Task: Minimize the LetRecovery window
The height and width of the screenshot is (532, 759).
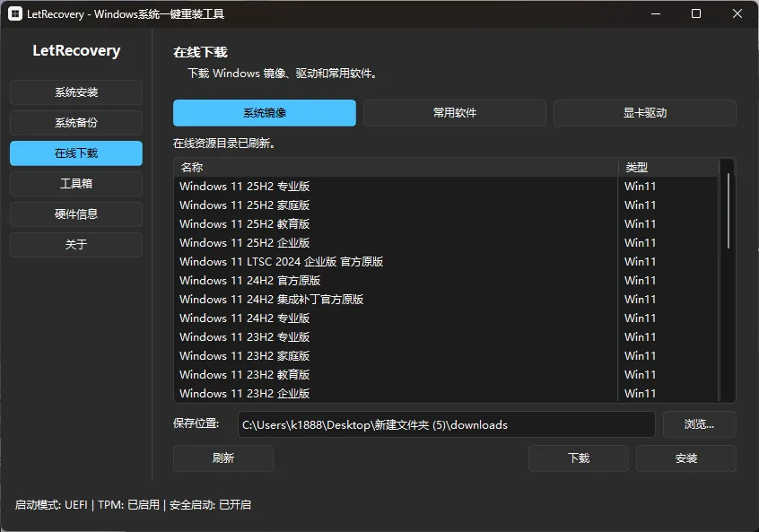Action: pyautogui.click(x=656, y=13)
